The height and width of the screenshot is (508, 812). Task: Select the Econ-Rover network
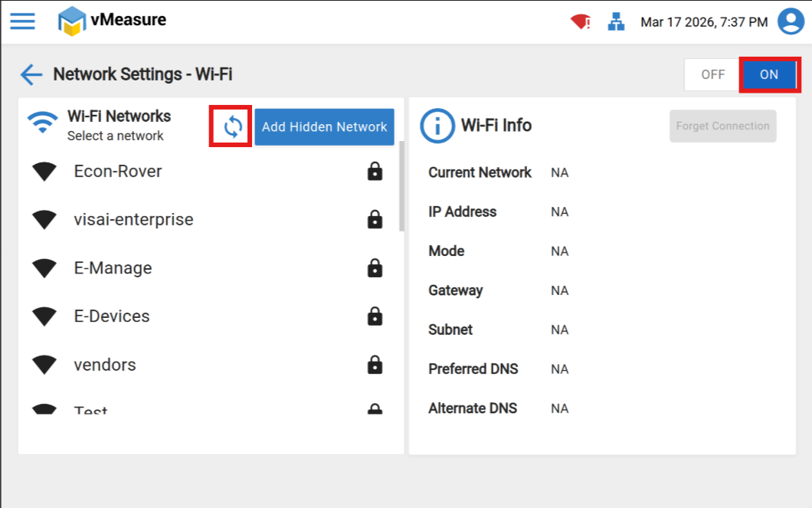[x=118, y=172]
